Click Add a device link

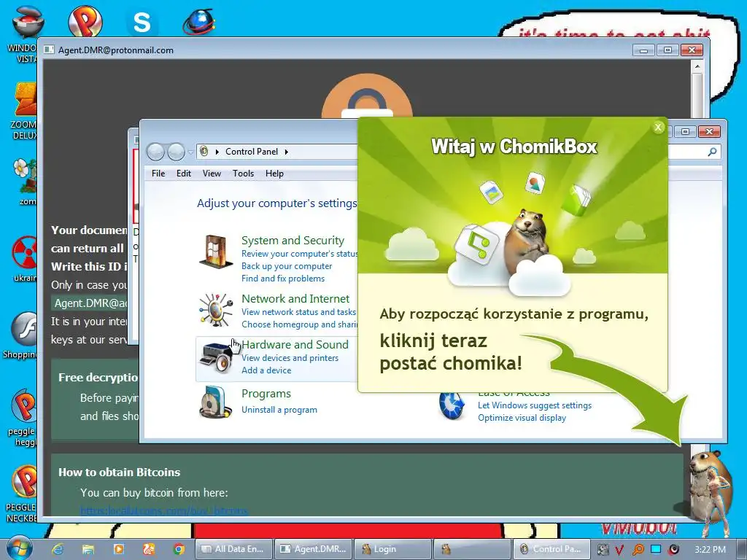pyautogui.click(x=266, y=370)
